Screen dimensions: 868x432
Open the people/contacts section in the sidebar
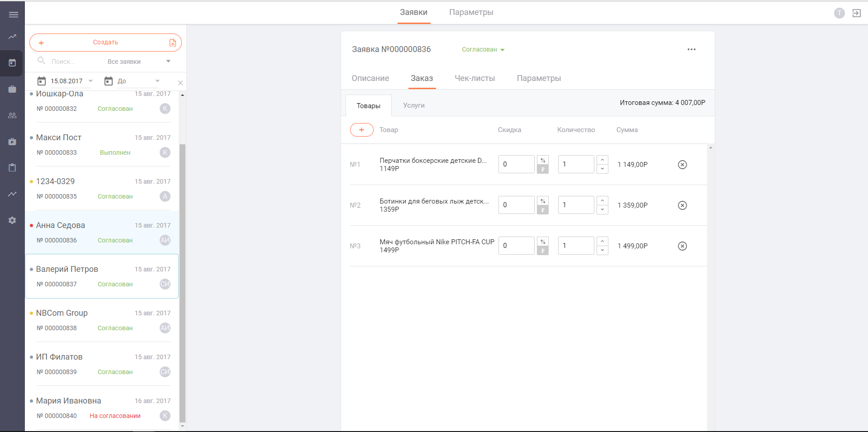[12, 115]
